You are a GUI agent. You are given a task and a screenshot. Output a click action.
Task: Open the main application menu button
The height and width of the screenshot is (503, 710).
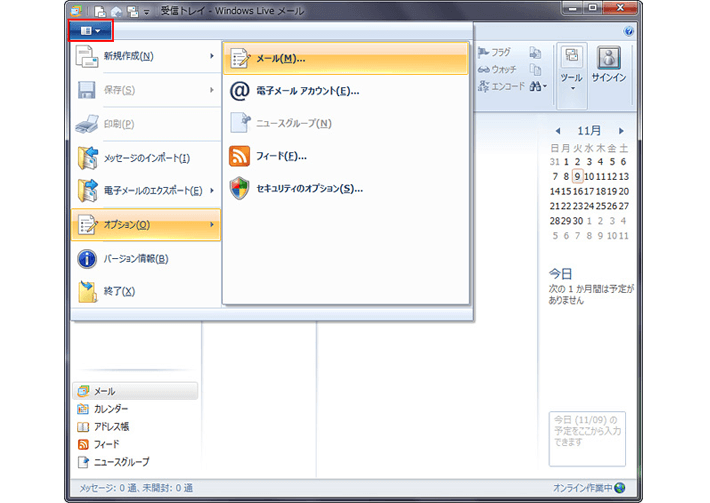(90, 31)
